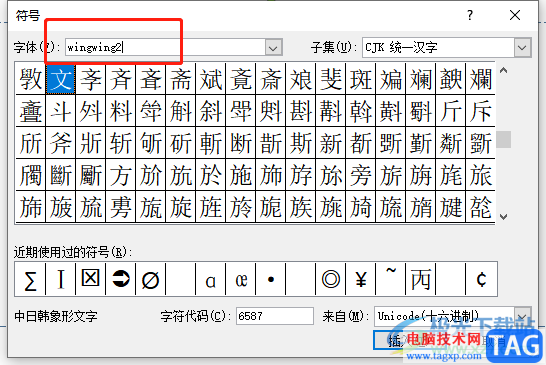Select the 斥 character in the grid
This screenshot has height=365, width=546.
click(x=481, y=111)
